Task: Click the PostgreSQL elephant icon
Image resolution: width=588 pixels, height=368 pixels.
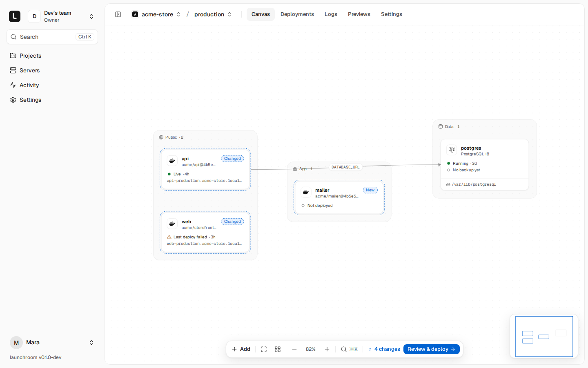Action: [452, 150]
